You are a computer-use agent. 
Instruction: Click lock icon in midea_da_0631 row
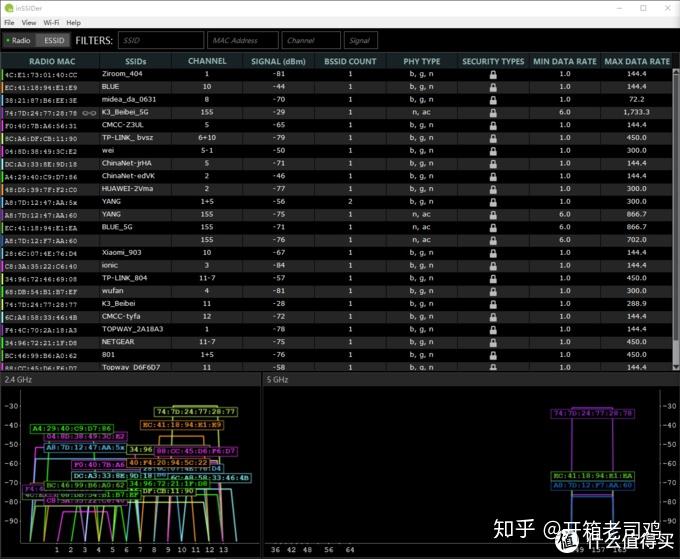(x=493, y=100)
